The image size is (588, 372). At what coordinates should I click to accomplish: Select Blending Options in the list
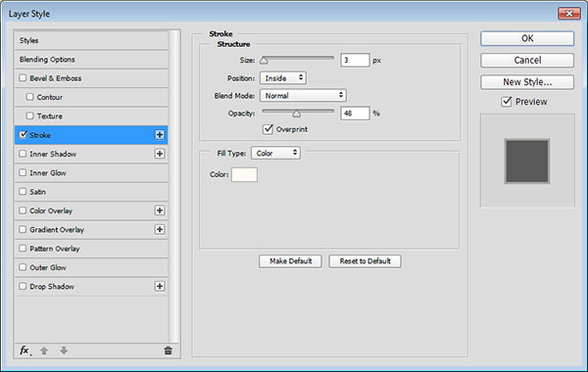click(91, 59)
